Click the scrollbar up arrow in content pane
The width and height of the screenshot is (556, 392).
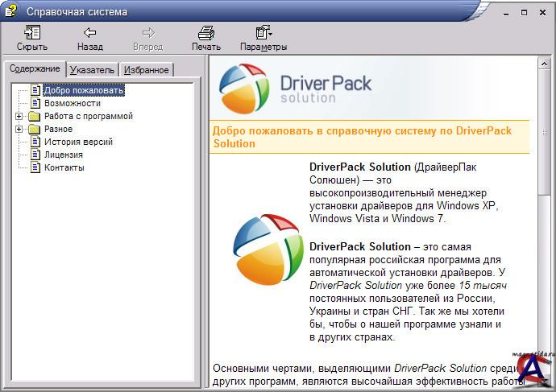point(546,63)
